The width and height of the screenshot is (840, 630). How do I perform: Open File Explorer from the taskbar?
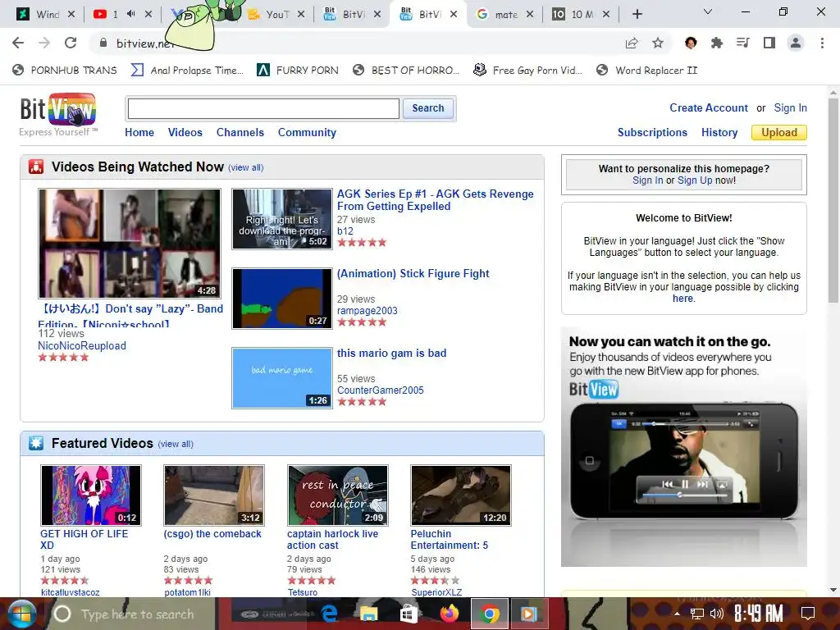click(368, 614)
